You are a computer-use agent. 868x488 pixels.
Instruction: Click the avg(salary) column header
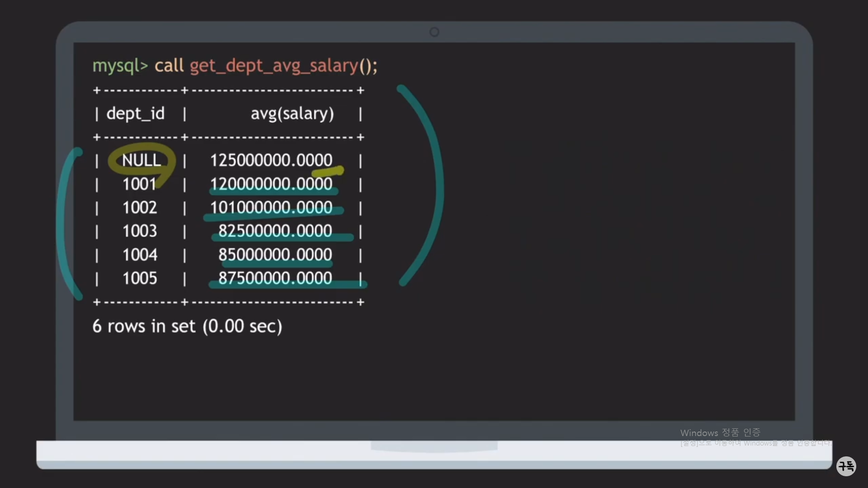click(x=292, y=113)
